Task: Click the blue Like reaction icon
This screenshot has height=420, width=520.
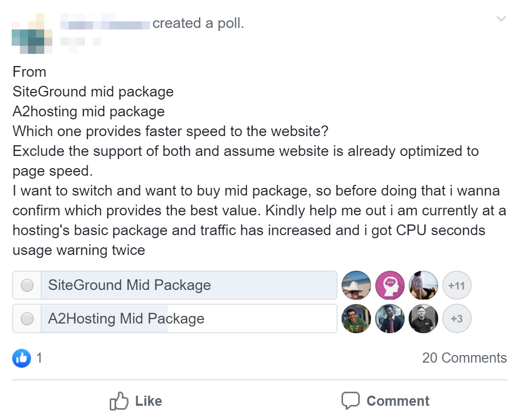Action: coord(22,358)
